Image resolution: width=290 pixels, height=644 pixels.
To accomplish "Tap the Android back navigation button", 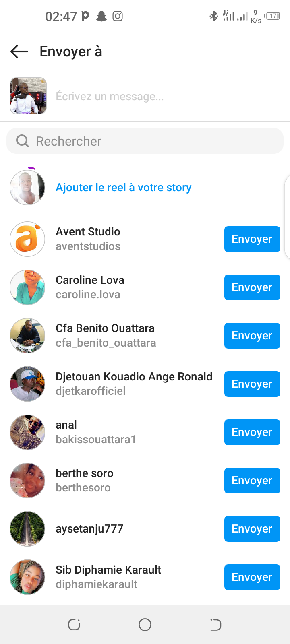I will pos(215,625).
